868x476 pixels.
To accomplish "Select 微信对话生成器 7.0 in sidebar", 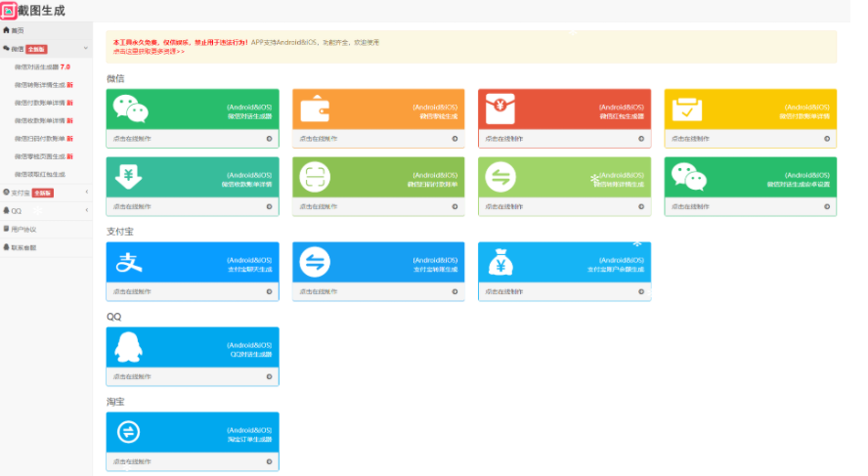I will (41, 66).
